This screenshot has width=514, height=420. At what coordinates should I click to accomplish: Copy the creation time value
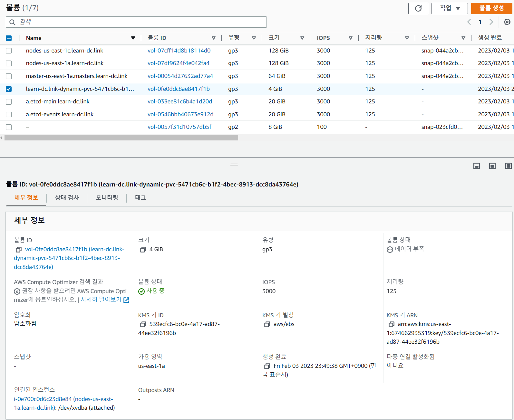point(267,366)
